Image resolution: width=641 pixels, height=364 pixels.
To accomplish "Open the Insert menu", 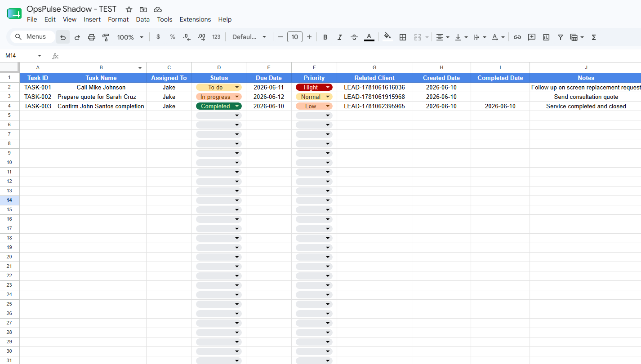I will [x=92, y=19].
